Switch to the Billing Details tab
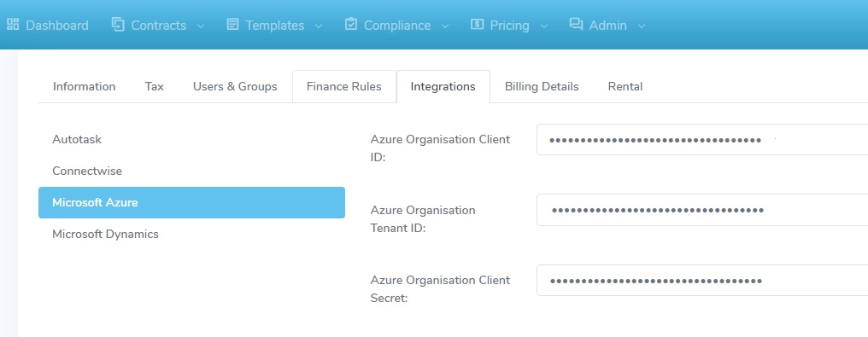The image size is (868, 337). tap(542, 87)
